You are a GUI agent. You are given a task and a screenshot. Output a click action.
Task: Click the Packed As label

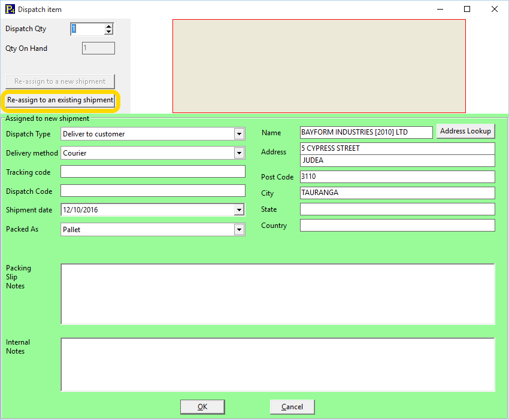(x=22, y=229)
